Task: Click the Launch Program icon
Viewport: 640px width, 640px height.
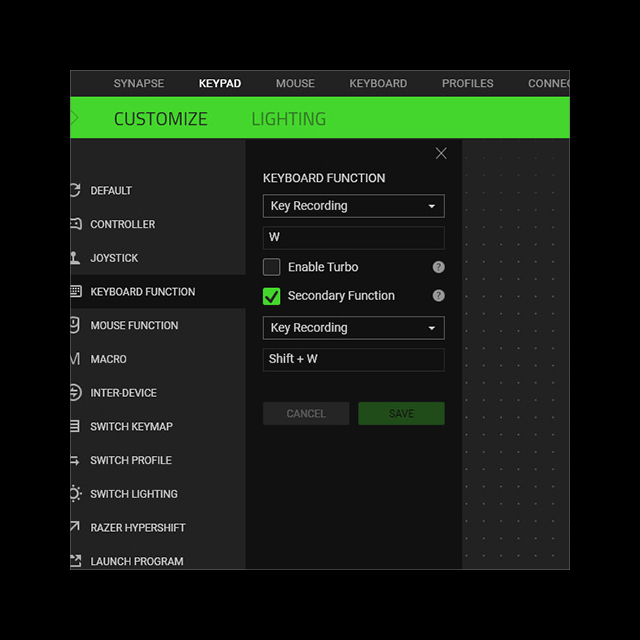Action: pyautogui.click(x=76, y=561)
